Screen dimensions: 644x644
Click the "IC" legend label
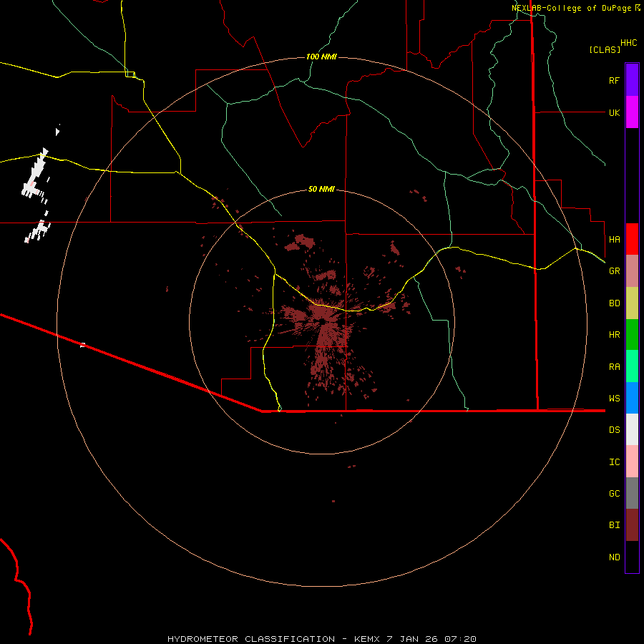point(614,462)
